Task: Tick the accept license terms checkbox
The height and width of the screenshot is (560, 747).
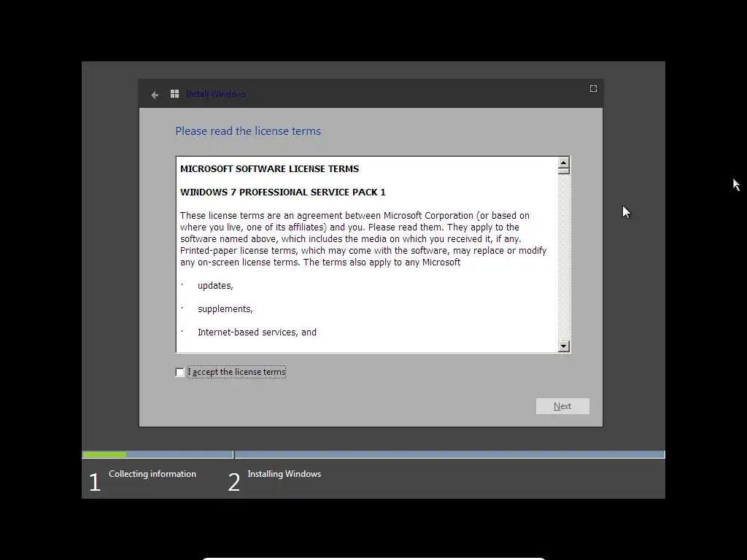Action: pyautogui.click(x=179, y=372)
